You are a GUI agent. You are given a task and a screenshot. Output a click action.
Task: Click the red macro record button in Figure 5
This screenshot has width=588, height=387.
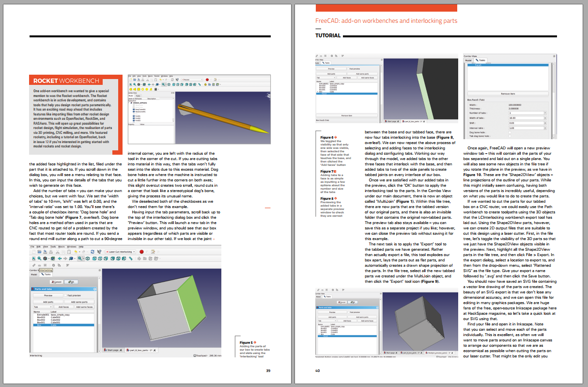(141, 252)
